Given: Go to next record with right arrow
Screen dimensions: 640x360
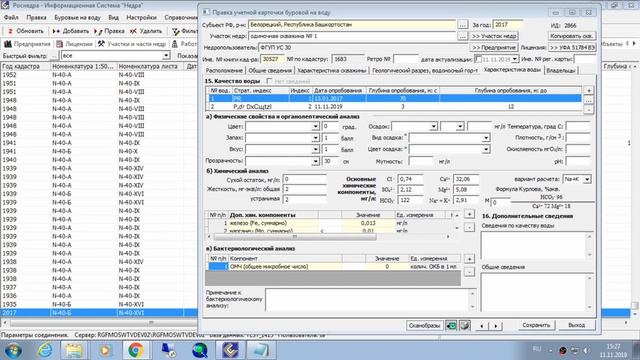Looking at the screenshot, I should (496, 326).
